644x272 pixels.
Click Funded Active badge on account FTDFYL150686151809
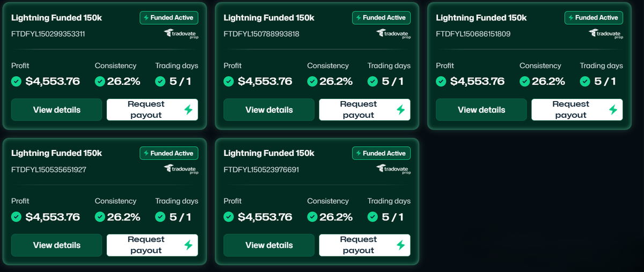point(594,18)
